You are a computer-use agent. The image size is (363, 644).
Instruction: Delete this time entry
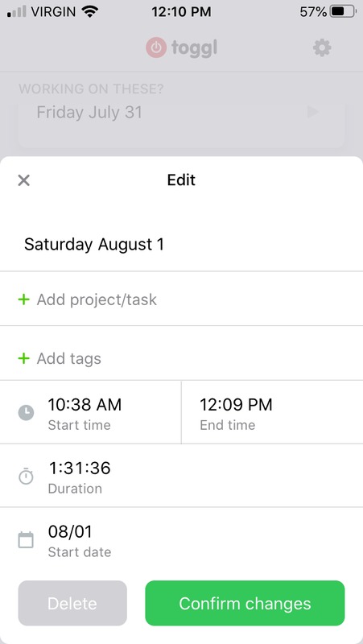[72, 603]
